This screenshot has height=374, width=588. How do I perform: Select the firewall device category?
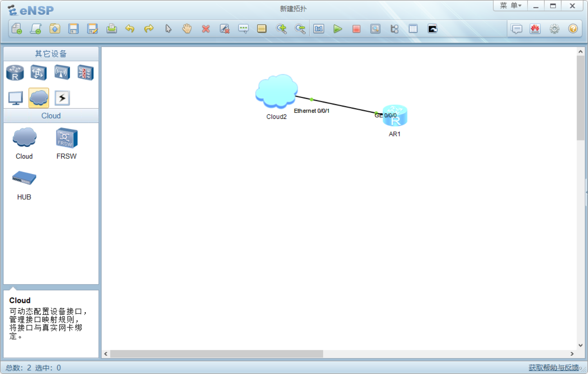[86, 73]
